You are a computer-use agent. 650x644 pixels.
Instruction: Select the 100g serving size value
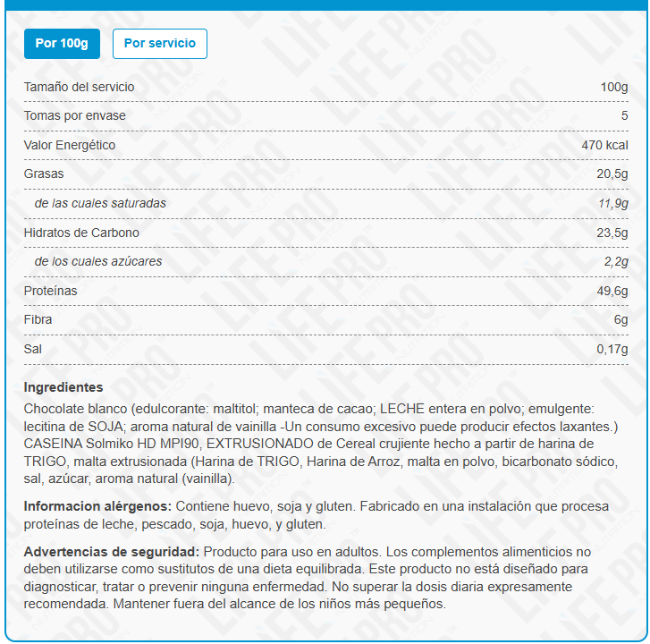click(x=614, y=87)
